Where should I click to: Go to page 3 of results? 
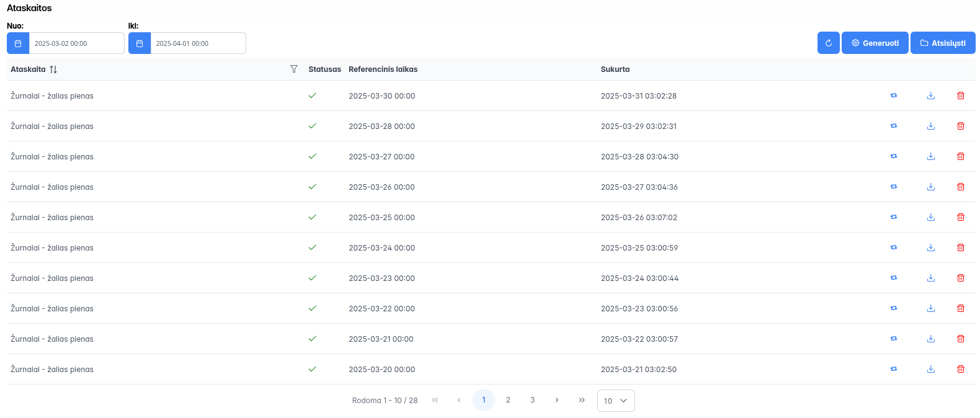coord(532,400)
